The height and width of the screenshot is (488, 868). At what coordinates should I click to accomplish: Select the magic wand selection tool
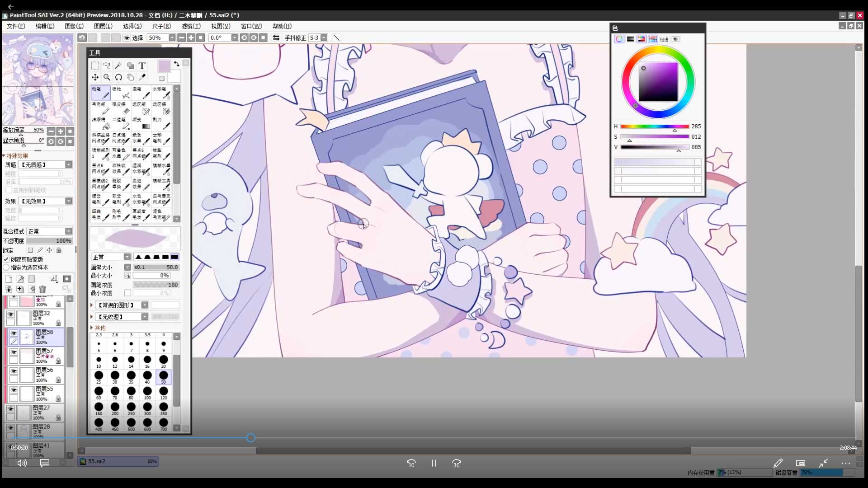(118, 66)
